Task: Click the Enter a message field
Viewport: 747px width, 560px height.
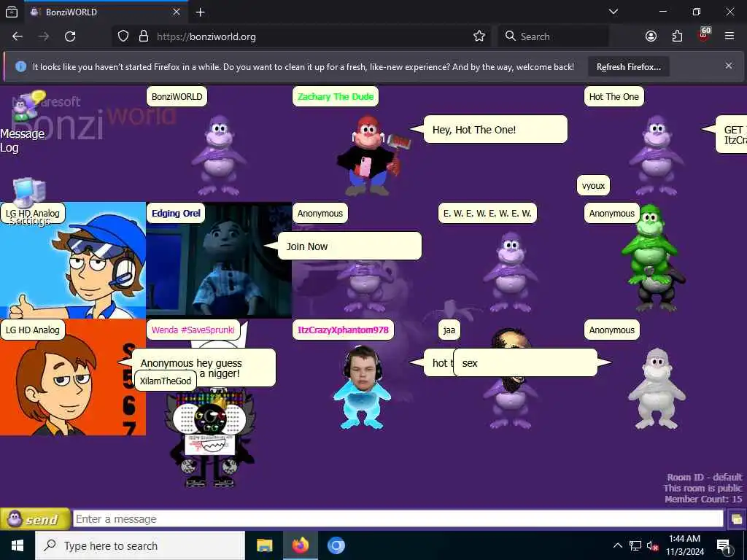Action: [x=398, y=519]
